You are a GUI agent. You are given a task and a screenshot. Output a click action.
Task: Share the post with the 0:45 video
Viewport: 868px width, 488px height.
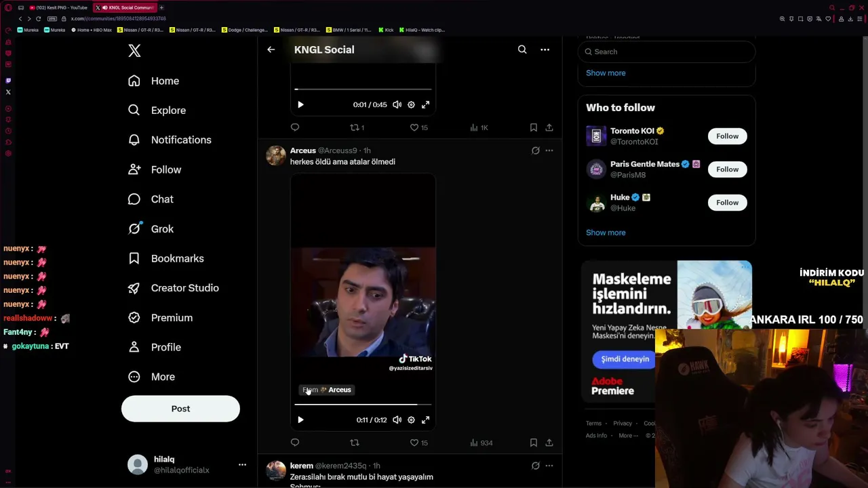(x=549, y=127)
